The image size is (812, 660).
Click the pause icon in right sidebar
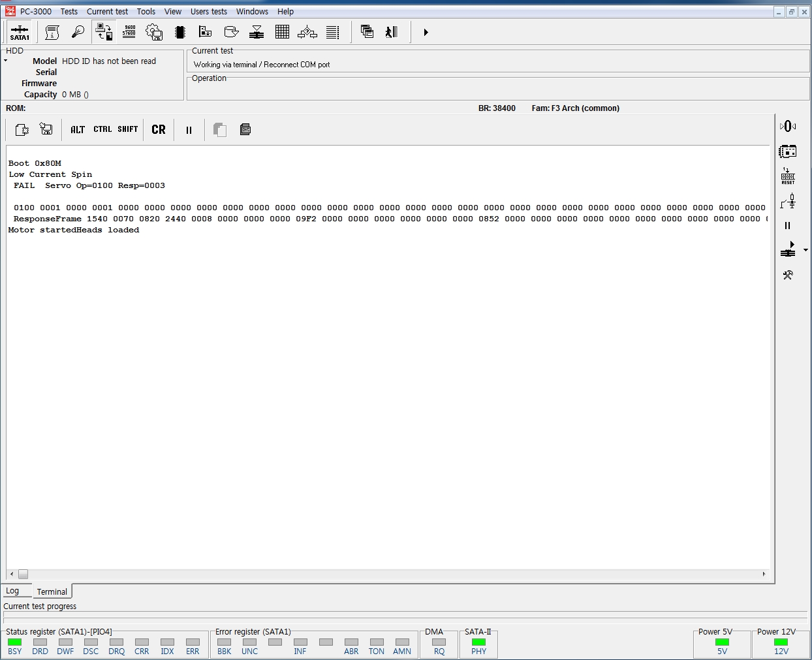coord(787,225)
